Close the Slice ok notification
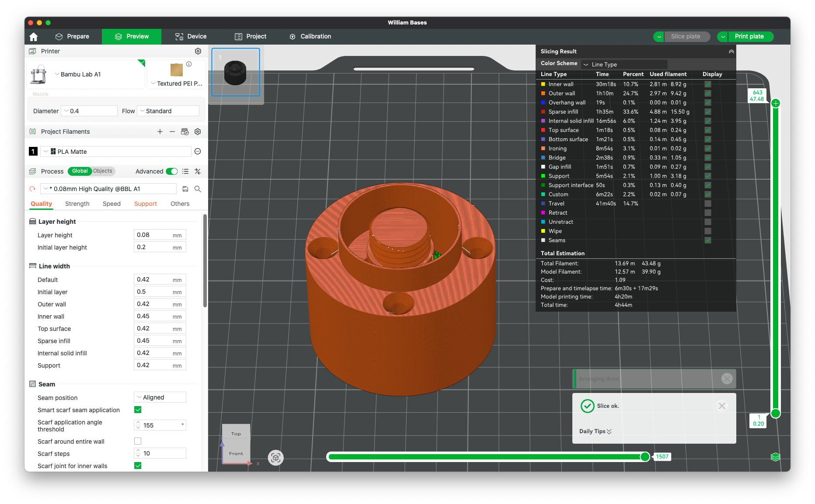 pyautogui.click(x=722, y=406)
